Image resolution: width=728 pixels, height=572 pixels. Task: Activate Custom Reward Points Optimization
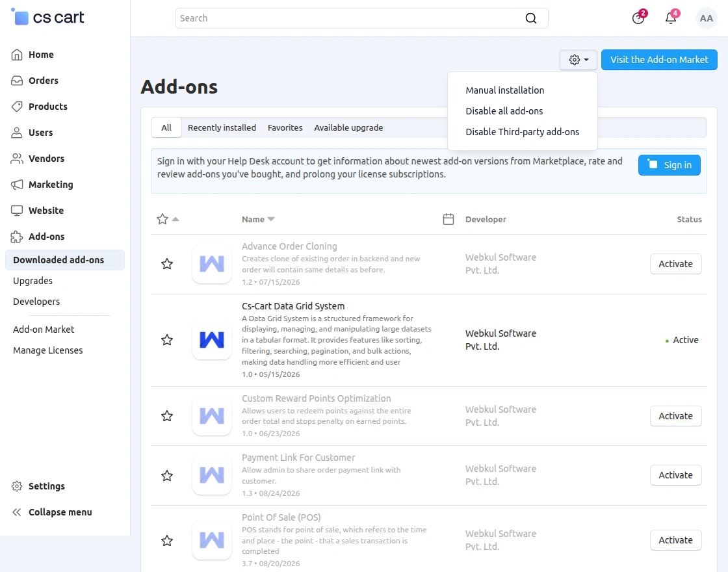675,416
